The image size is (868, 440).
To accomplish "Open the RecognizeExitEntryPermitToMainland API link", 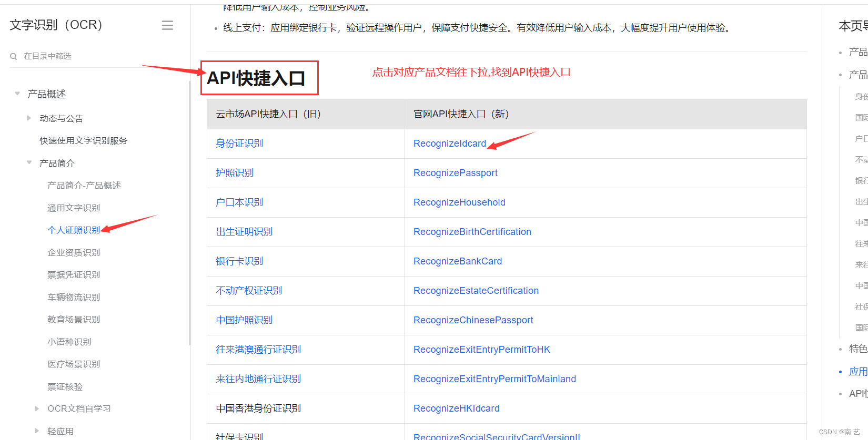I will click(494, 379).
